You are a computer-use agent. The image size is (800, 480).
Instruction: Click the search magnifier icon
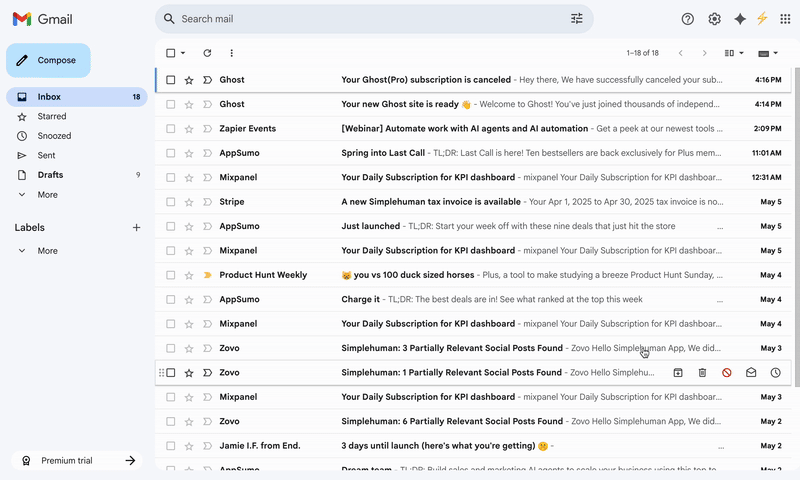pos(169,19)
